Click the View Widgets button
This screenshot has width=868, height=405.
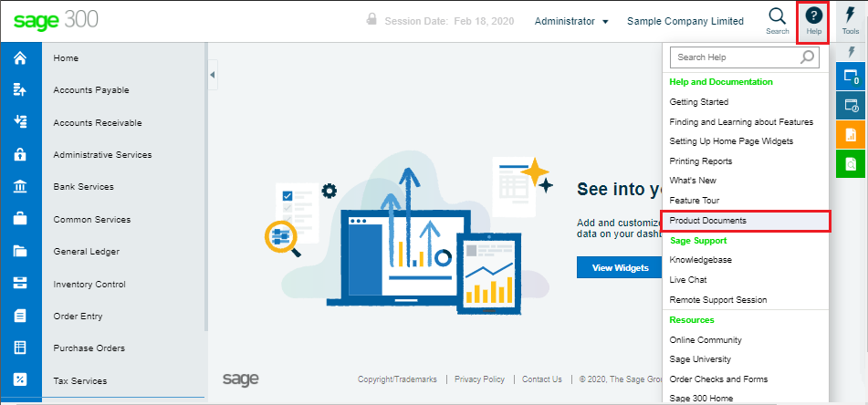click(620, 268)
